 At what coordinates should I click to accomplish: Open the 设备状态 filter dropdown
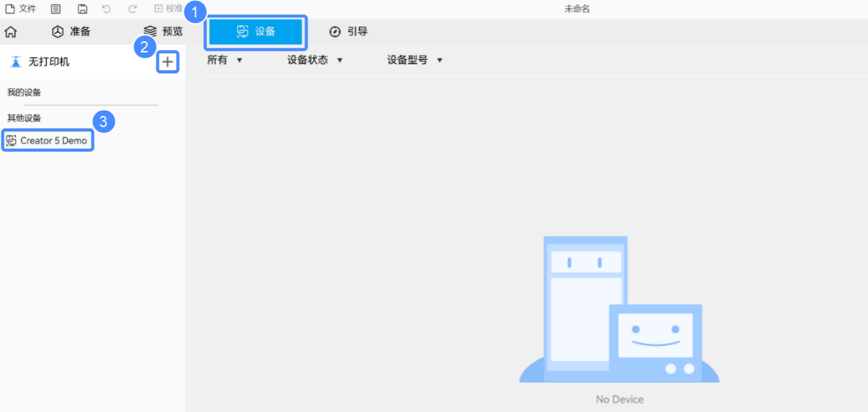point(315,60)
